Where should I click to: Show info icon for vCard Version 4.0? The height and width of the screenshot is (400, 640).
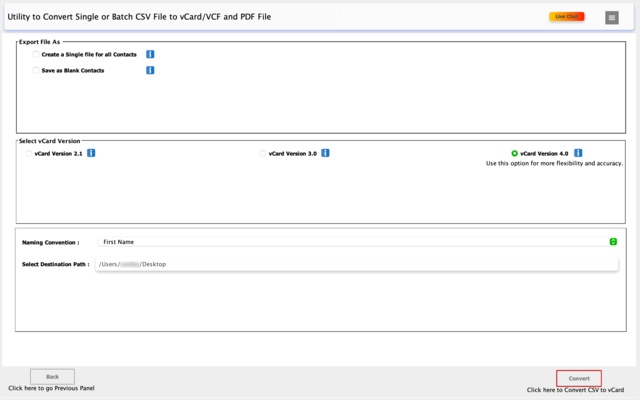click(578, 153)
